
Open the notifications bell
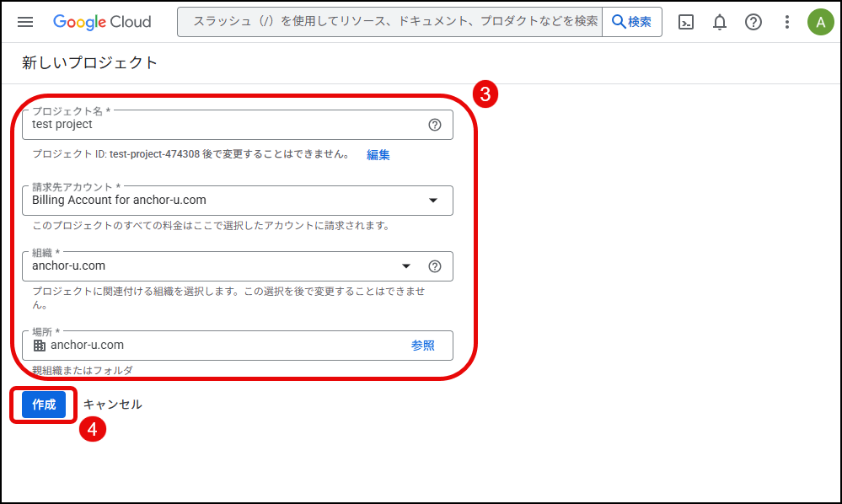click(x=720, y=22)
